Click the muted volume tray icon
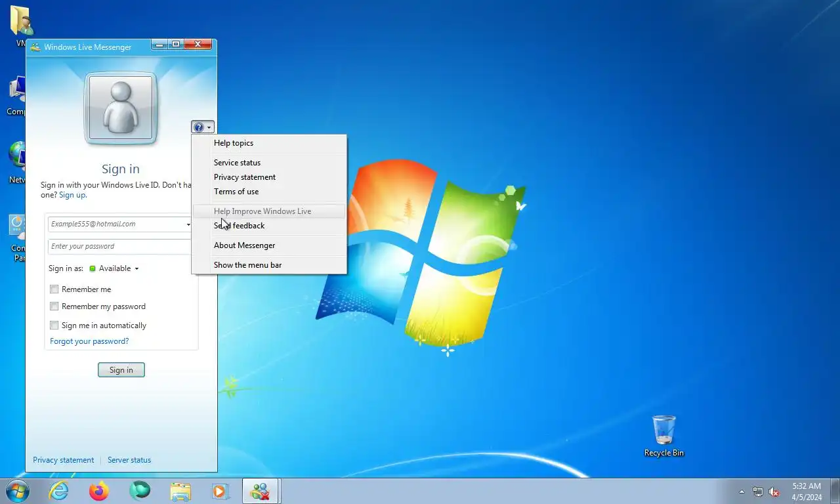This screenshot has width=840, height=504. pos(774,492)
